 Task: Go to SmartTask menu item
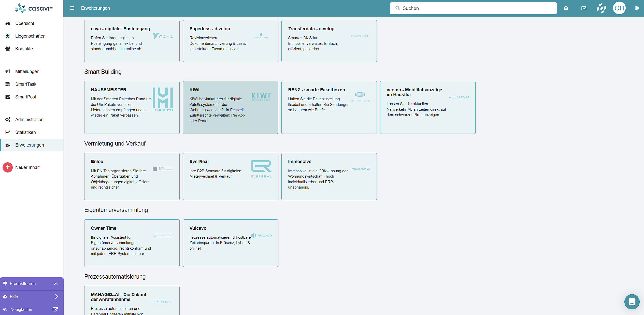26,84
